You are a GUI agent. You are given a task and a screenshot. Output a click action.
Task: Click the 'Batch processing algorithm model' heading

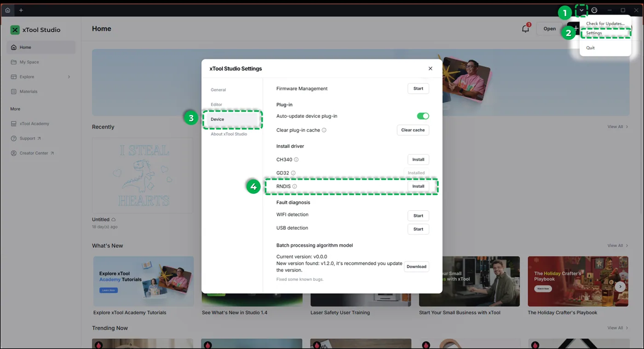315,245
